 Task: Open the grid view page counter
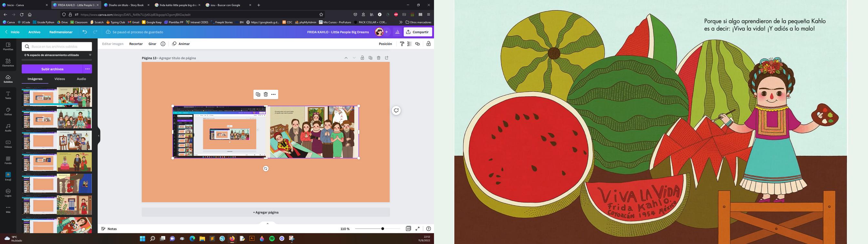click(x=408, y=229)
